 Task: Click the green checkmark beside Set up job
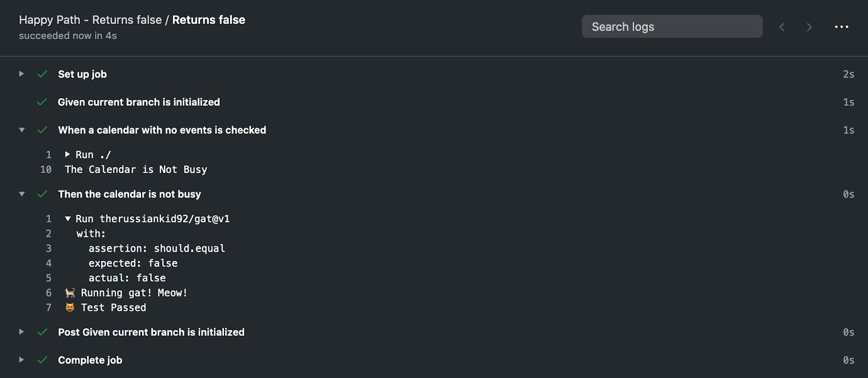coord(42,74)
